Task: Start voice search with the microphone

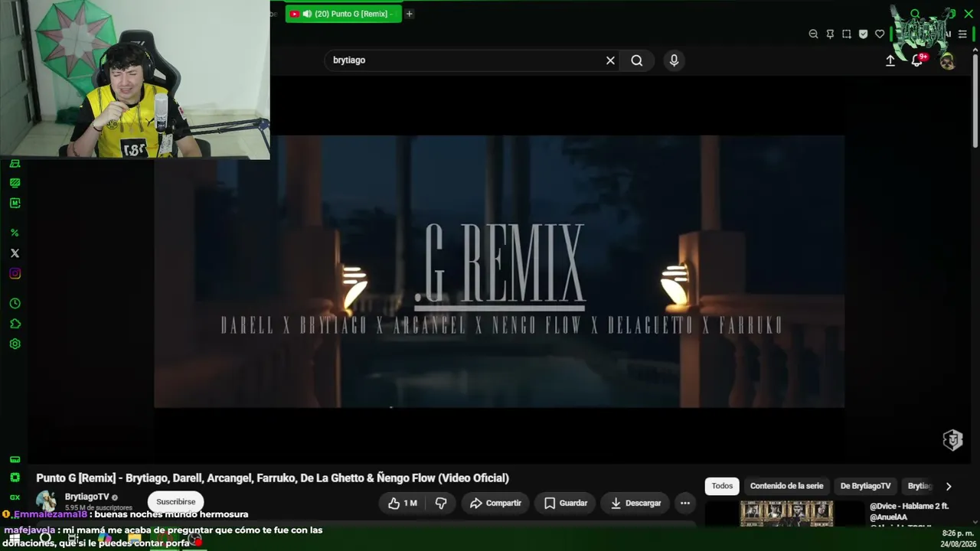Action: click(x=674, y=60)
